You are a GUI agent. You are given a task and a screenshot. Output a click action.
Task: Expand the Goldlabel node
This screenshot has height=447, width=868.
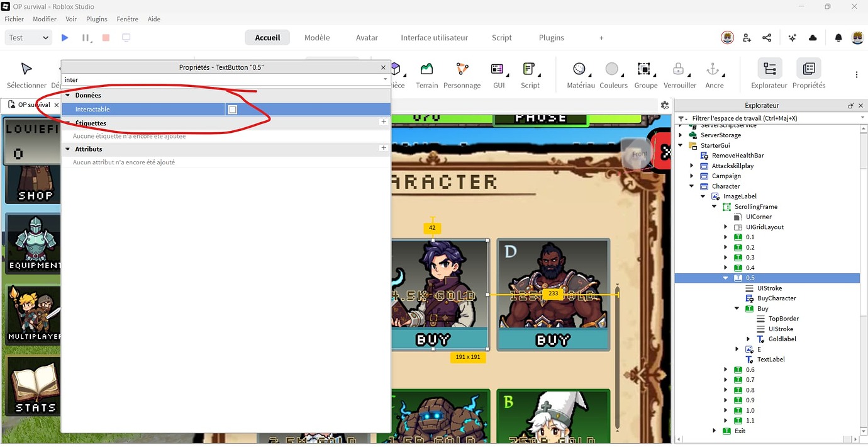point(748,339)
